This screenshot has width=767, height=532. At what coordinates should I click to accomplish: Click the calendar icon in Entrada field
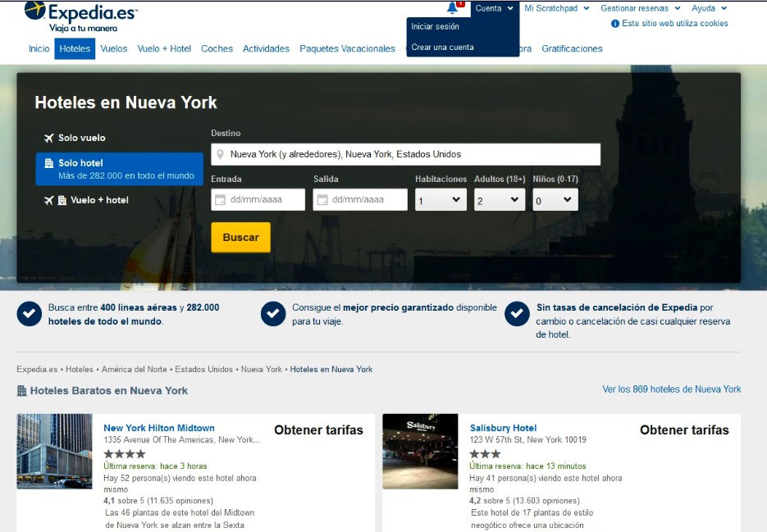tap(220, 200)
